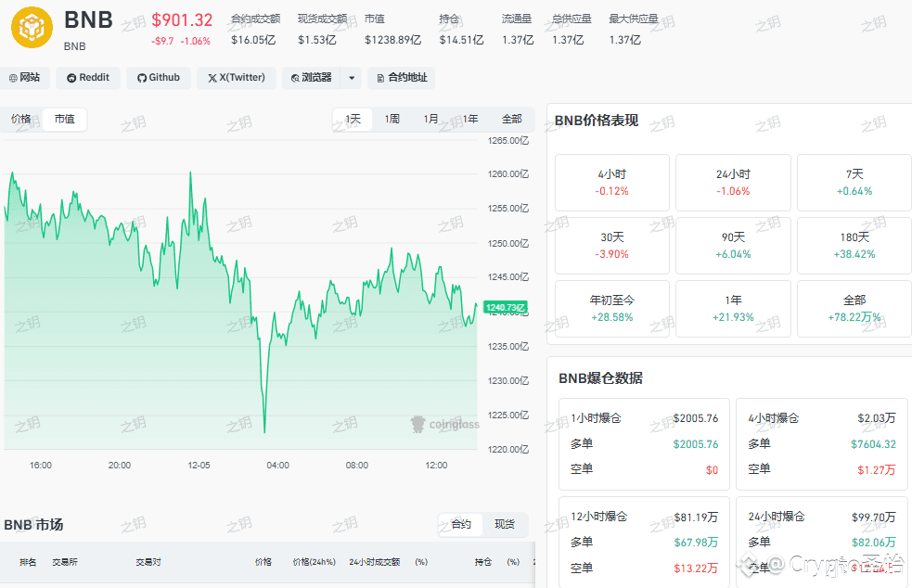Click the 30天 performance card
912x588 pixels.
(x=612, y=246)
